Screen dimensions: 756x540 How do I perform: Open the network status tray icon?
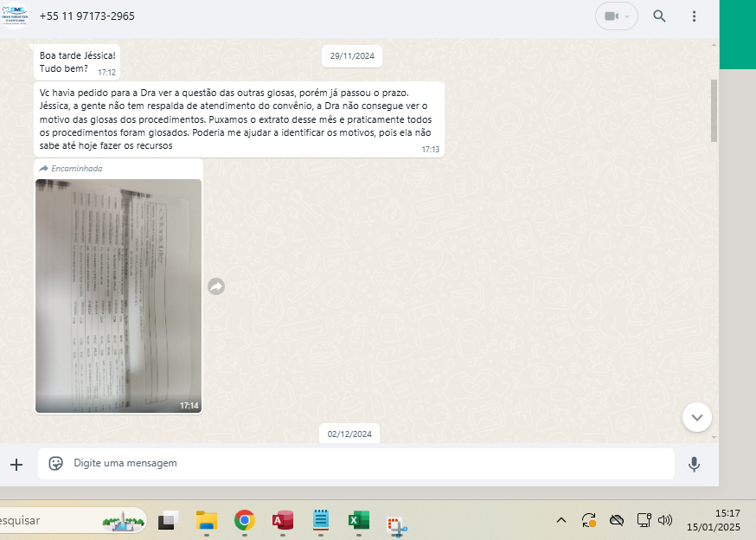(x=644, y=520)
